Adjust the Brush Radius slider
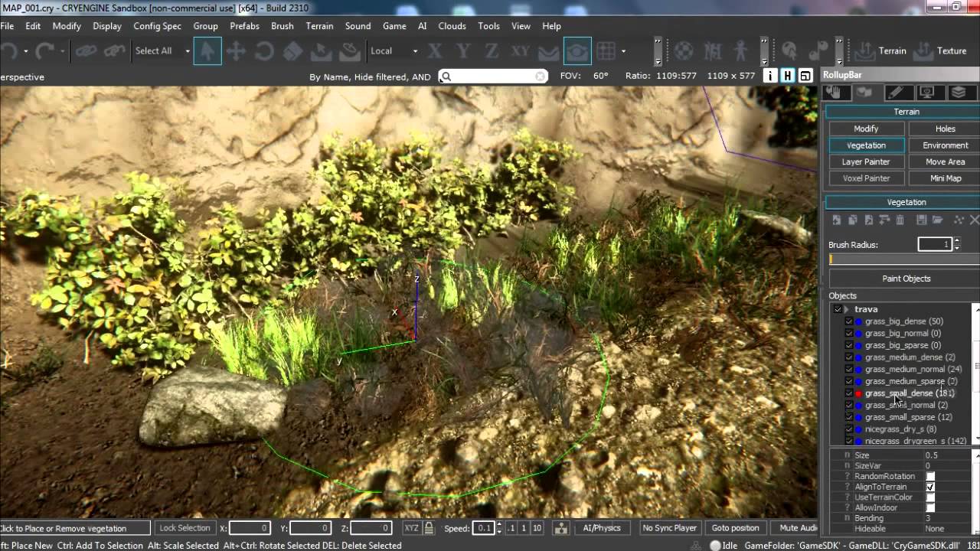The width and height of the screenshot is (980, 551). [904, 260]
